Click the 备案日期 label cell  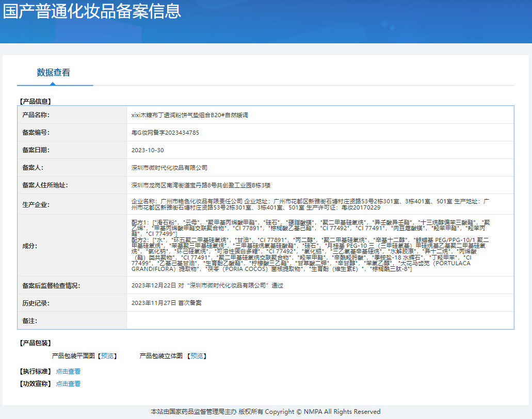72,150
